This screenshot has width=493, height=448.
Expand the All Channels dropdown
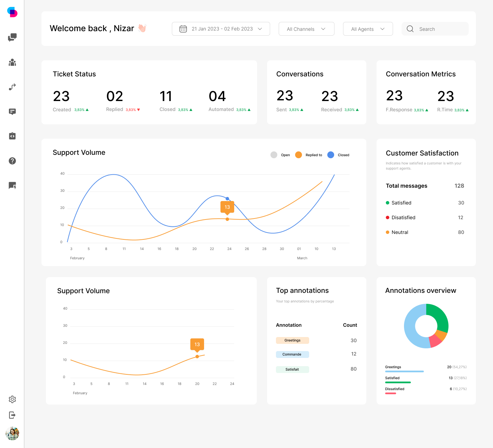(306, 29)
